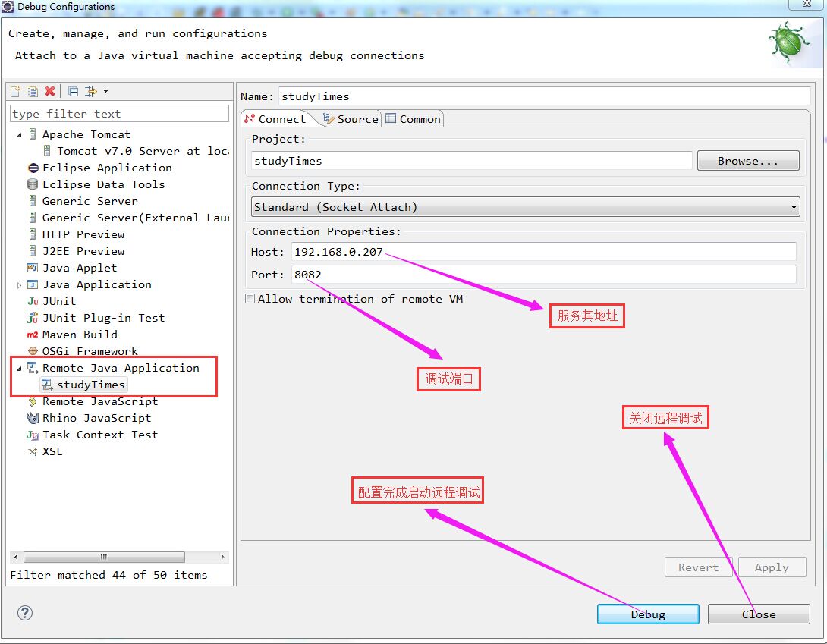Click the JUnit icon
This screenshot has height=644, width=827.
(33, 301)
